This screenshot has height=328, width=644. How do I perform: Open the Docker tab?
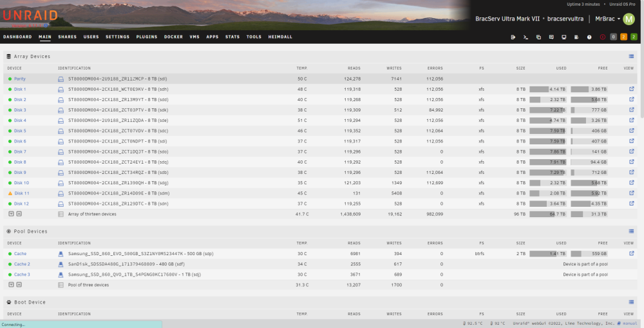(x=173, y=37)
